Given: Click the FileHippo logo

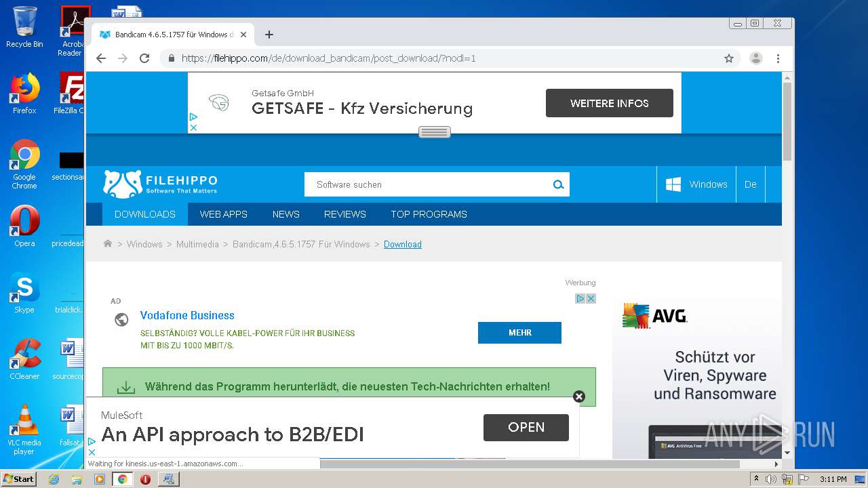Looking at the screenshot, I should (160, 184).
